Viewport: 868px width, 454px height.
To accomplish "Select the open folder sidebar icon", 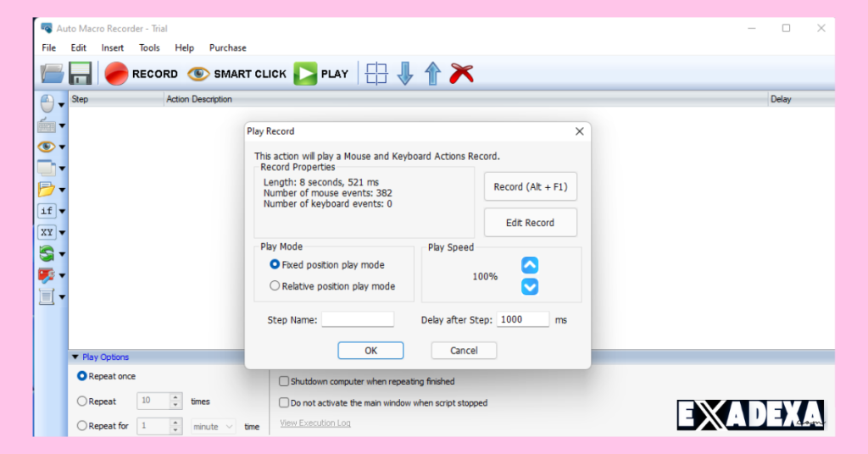I will click(x=47, y=189).
